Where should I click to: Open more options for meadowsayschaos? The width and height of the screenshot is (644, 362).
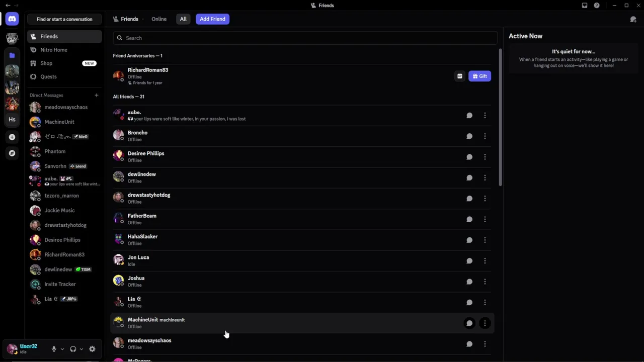tap(485, 344)
